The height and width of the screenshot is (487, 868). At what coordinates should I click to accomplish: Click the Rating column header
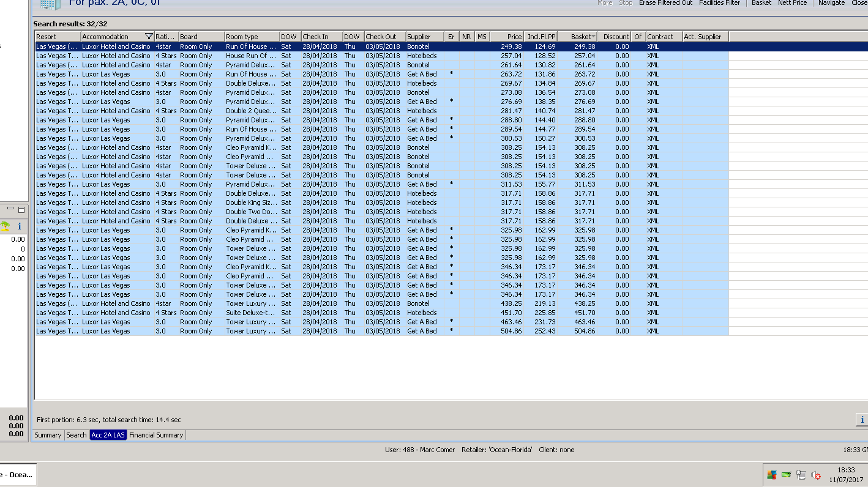[166, 37]
